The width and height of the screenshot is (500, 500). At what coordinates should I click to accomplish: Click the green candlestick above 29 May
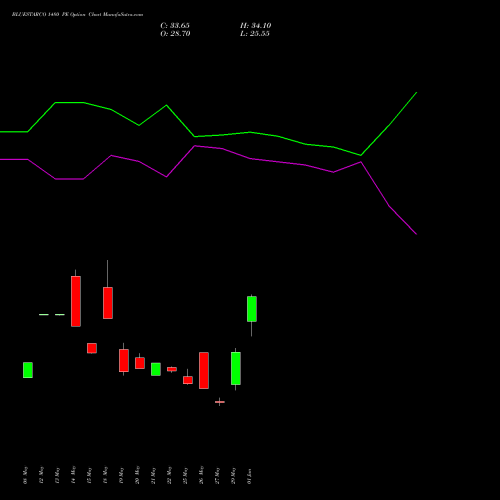click(236, 368)
